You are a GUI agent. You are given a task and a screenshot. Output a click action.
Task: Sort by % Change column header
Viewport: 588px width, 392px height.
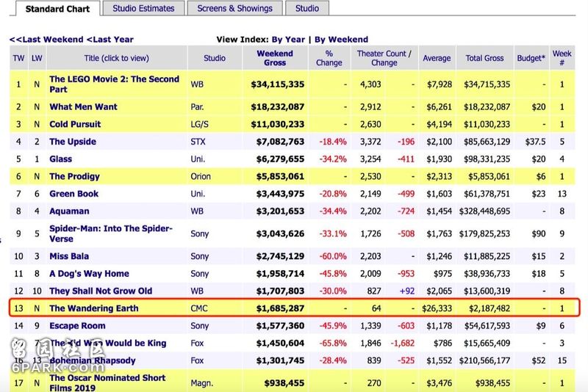pyautogui.click(x=329, y=58)
